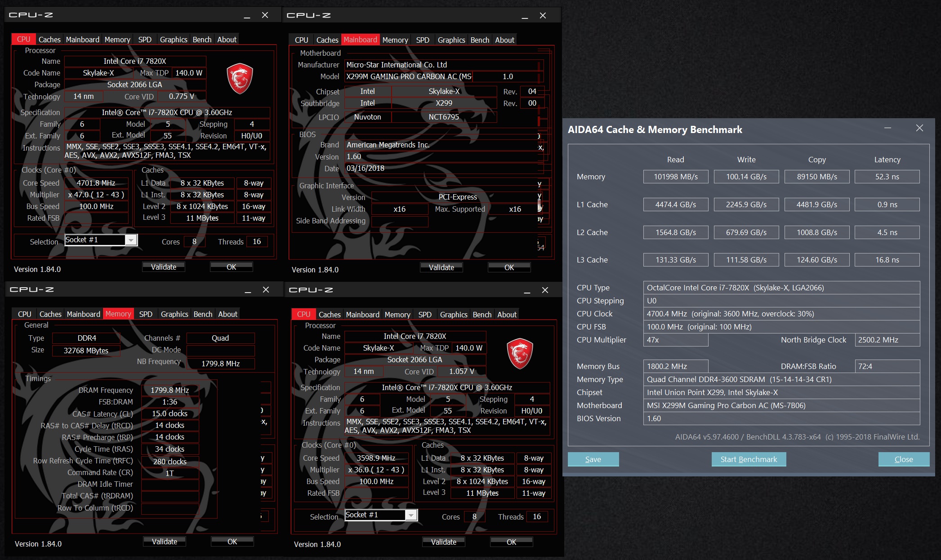Switch to Caches tab in top-left CPU-Z window
Screen dimensions: 941x560
49,40
